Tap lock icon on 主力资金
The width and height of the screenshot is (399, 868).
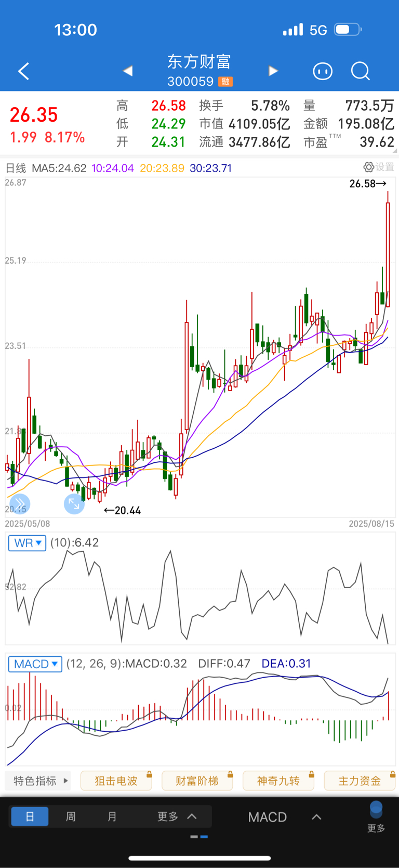[392, 775]
